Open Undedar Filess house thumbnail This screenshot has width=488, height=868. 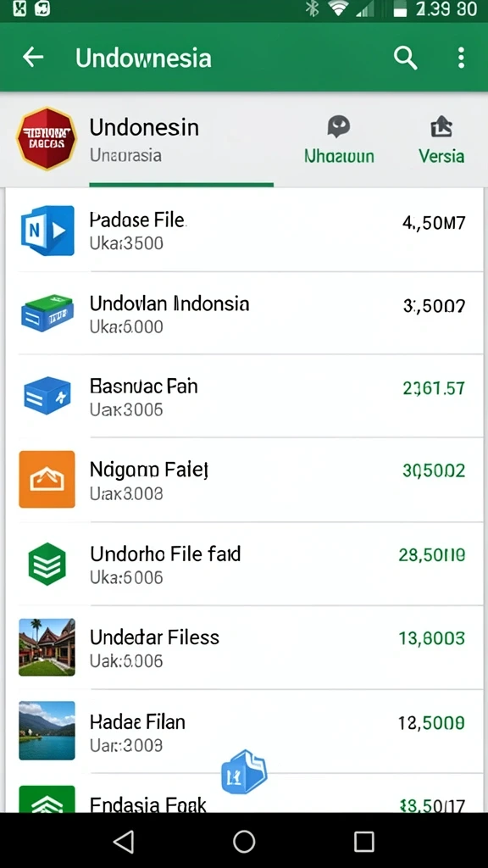click(47, 647)
